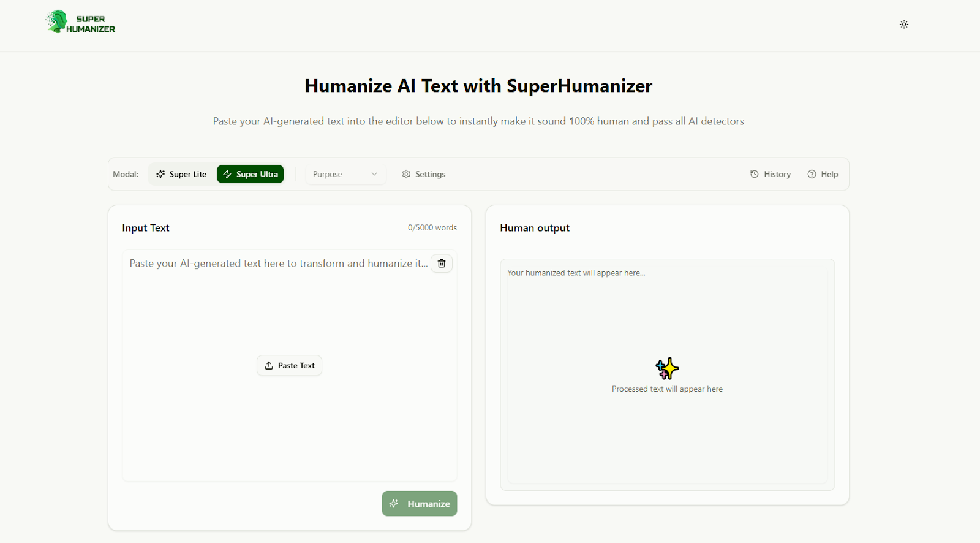This screenshot has width=980, height=543.
Task: Click the Settings gear icon
Action: pyautogui.click(x=406, y=174)
